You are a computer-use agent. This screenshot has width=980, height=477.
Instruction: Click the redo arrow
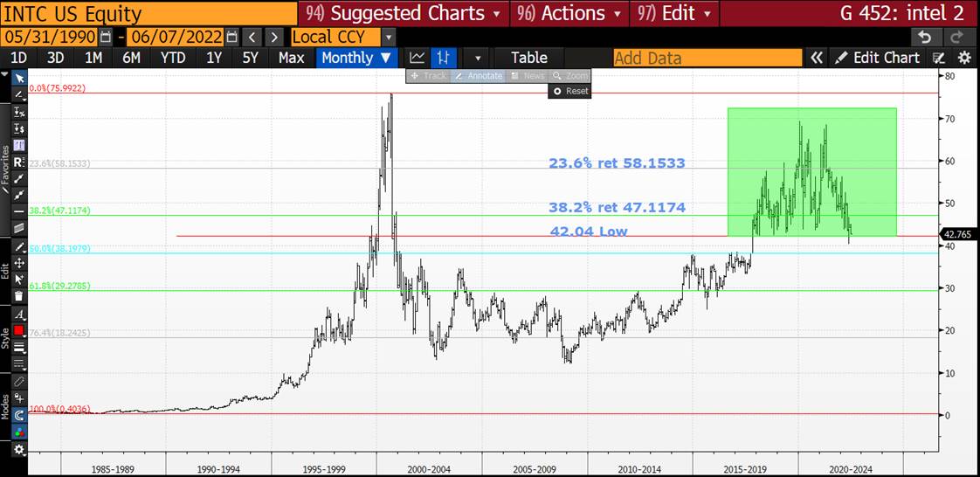point(959,37)
